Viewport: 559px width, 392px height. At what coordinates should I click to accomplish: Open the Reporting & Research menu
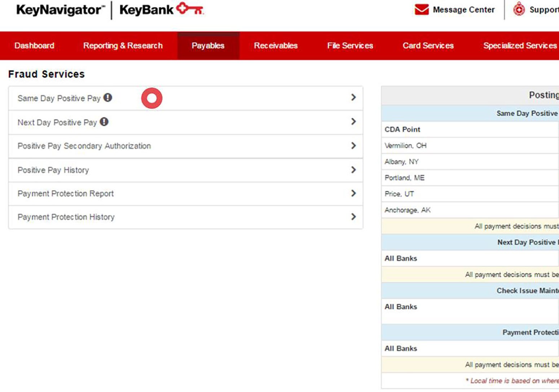(x=123, y=45)
